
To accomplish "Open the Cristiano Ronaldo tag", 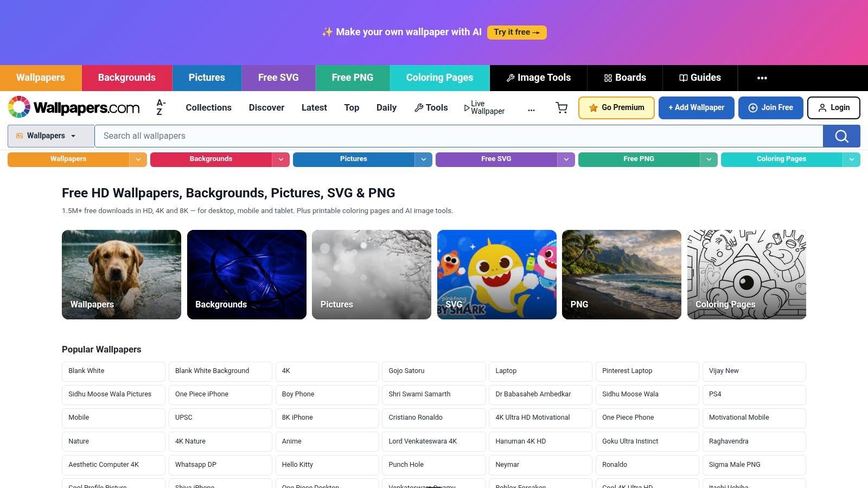I will click(433, 418).
